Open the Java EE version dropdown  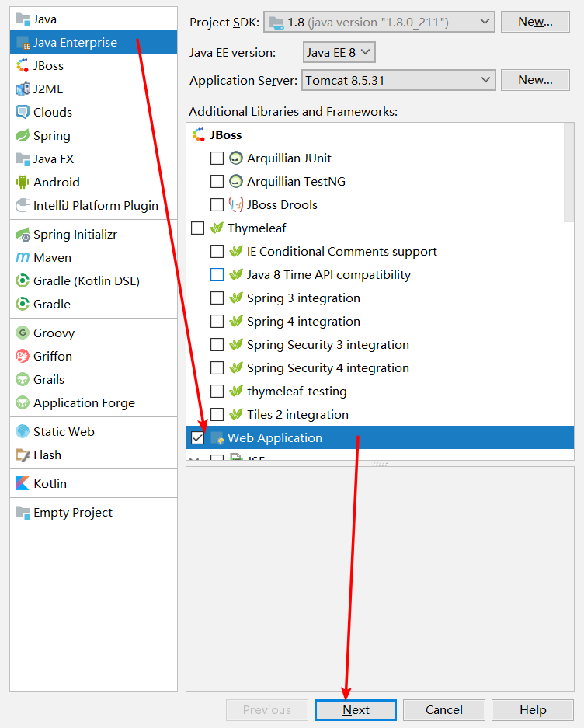[x=339, y=53]
